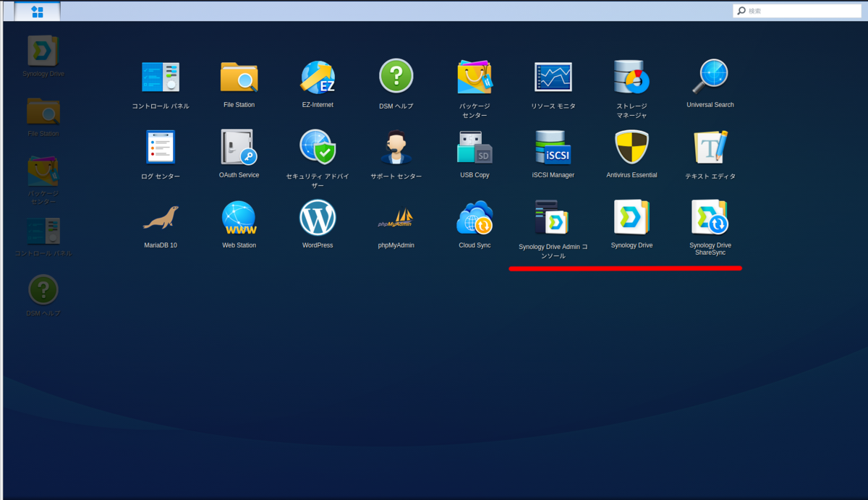Click the 検索 search field
Viewport: 868px width, 500px height.
pos(796,11)
